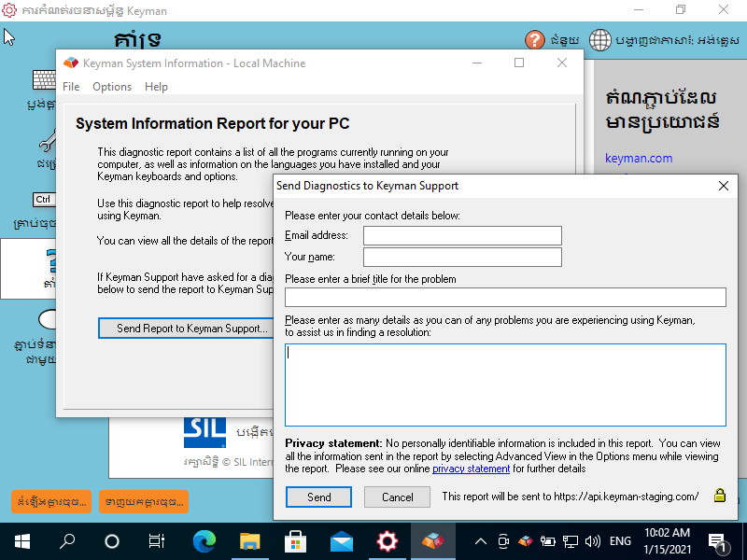The width and height of the screenshot is (747, 560).
Task: Click the second orange button at bottom
Action: click(x=144, y=501)
